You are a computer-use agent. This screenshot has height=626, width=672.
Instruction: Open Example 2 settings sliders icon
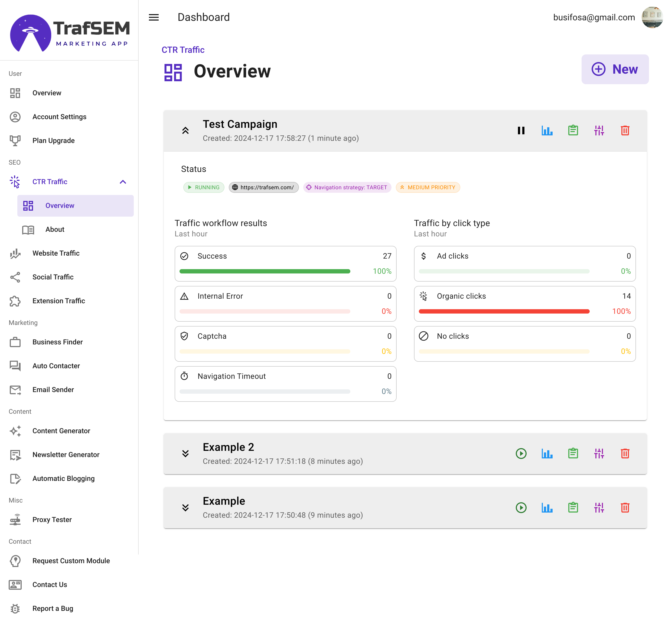pyautogui.click(x=599, y=454)
